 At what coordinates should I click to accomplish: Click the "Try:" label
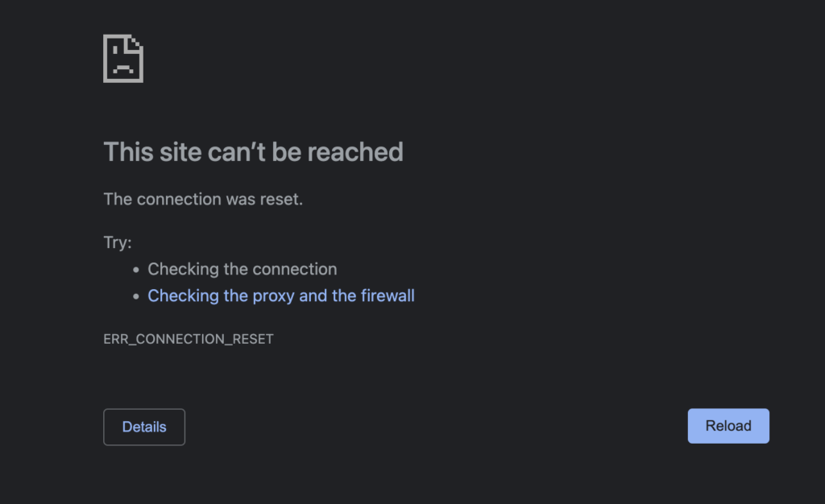118,242
